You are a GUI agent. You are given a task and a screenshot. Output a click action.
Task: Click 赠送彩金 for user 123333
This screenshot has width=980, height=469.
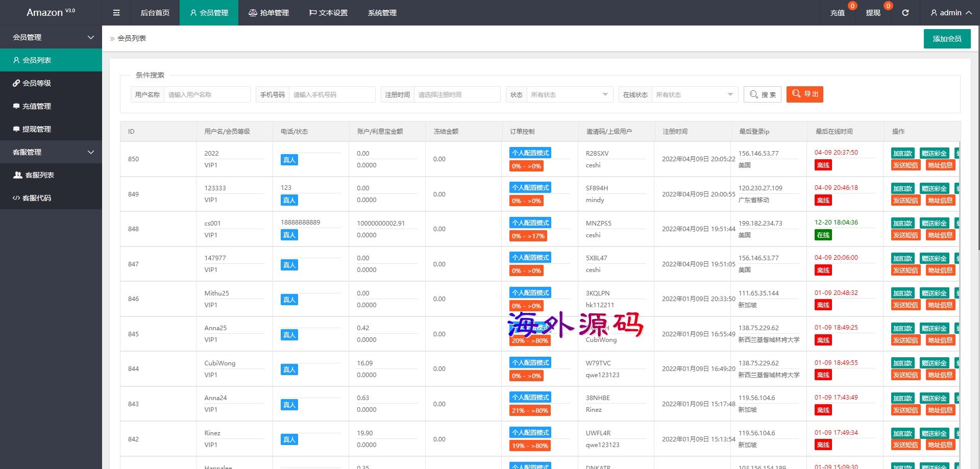pyautogui.click(x=934, y=188)
